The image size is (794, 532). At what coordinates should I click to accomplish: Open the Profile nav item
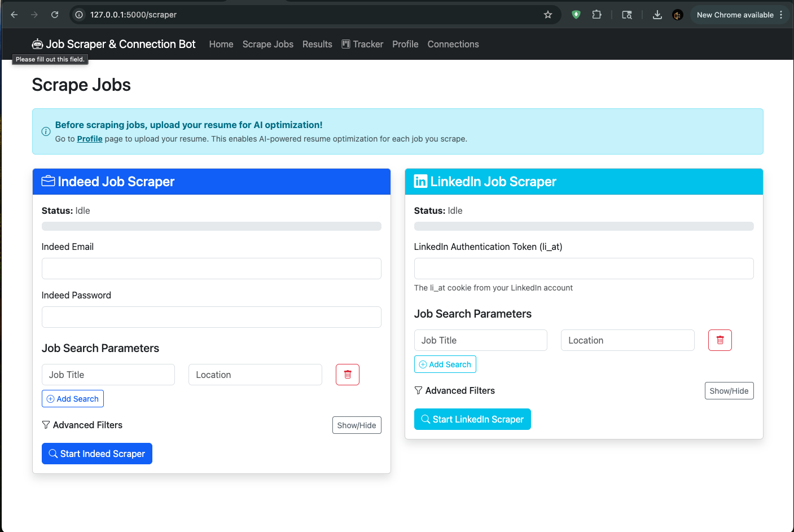coord(405,44)
